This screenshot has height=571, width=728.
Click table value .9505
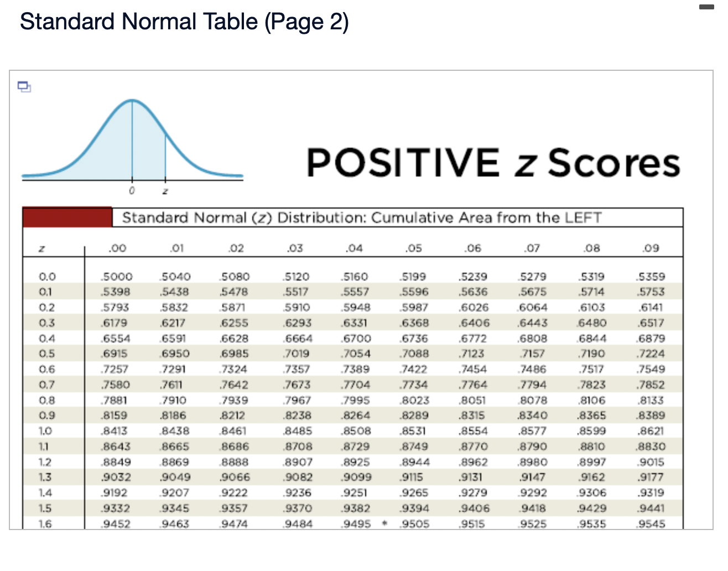pyautogui.click(x=414, y=524)
